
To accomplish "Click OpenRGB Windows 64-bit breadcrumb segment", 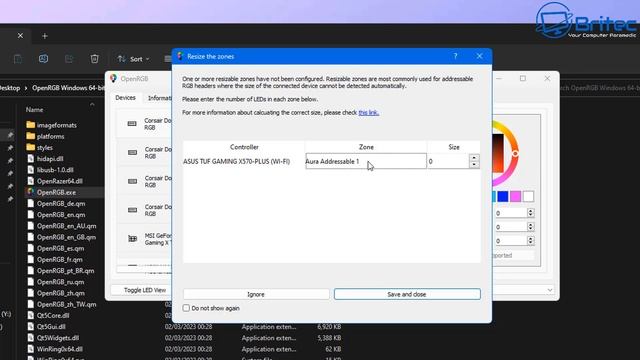I will 68,88.
